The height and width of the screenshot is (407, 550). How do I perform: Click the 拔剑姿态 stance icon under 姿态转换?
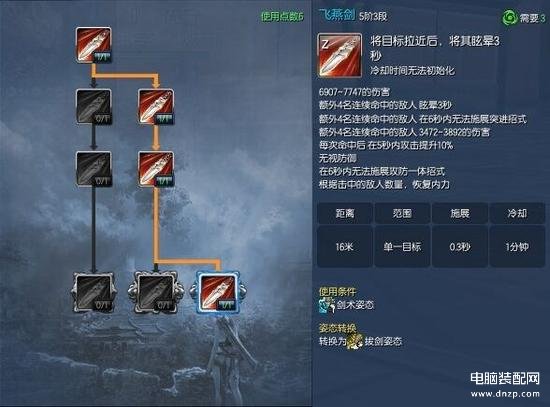click(355, 341)
